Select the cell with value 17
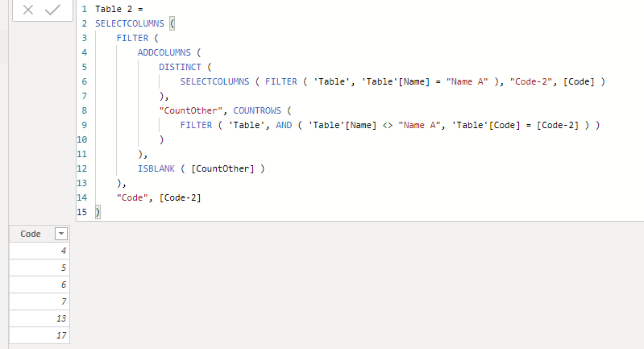 tap(39, 335)
